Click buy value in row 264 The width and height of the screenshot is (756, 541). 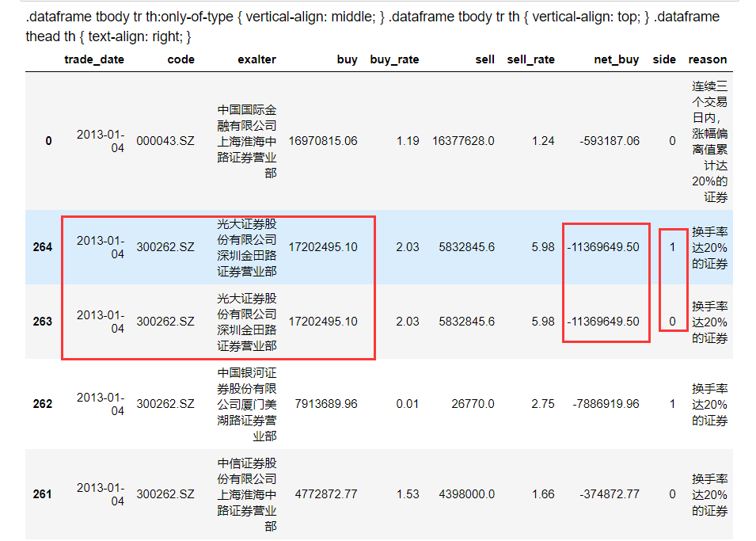point(323,247)
